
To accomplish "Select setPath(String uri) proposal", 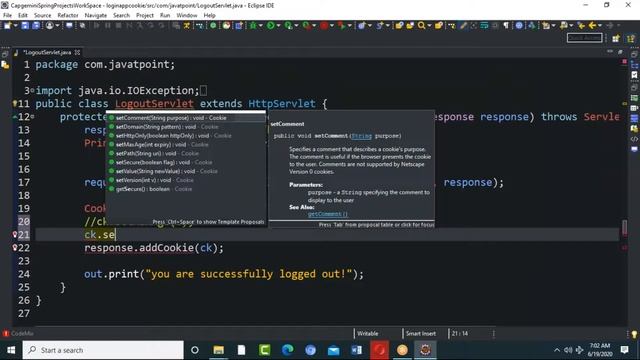I will tap(186, 153).
